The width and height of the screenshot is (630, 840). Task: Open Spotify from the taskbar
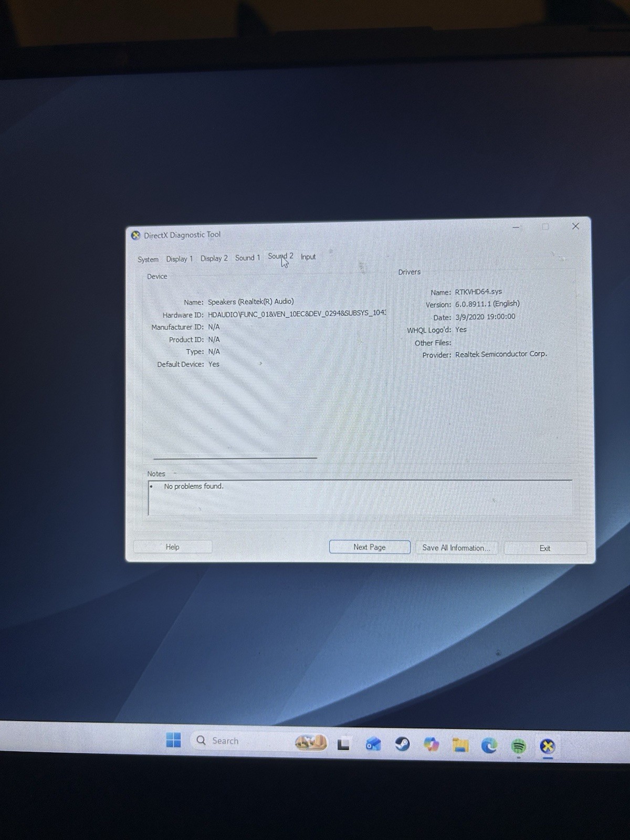coord(519,746)
